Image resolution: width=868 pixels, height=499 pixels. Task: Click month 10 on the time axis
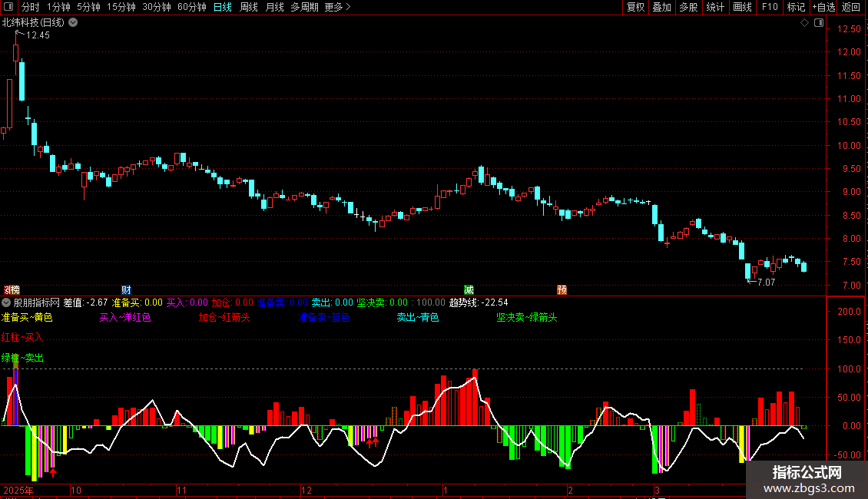tap(76, 490)
